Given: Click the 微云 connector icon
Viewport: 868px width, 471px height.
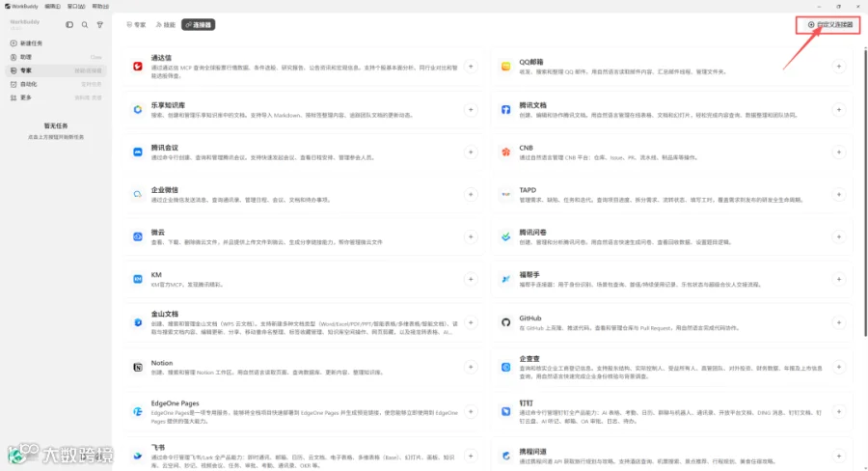Looking at the screenshot, I should (x=138, y=236).
